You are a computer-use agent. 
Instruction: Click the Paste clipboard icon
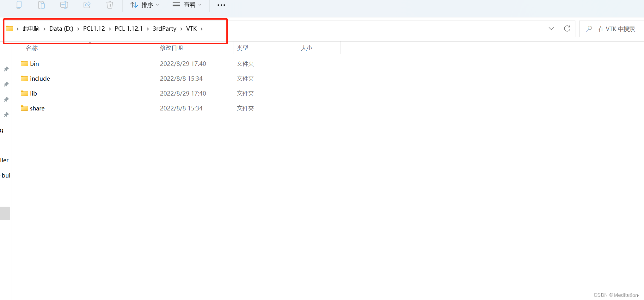coord(41,5)
